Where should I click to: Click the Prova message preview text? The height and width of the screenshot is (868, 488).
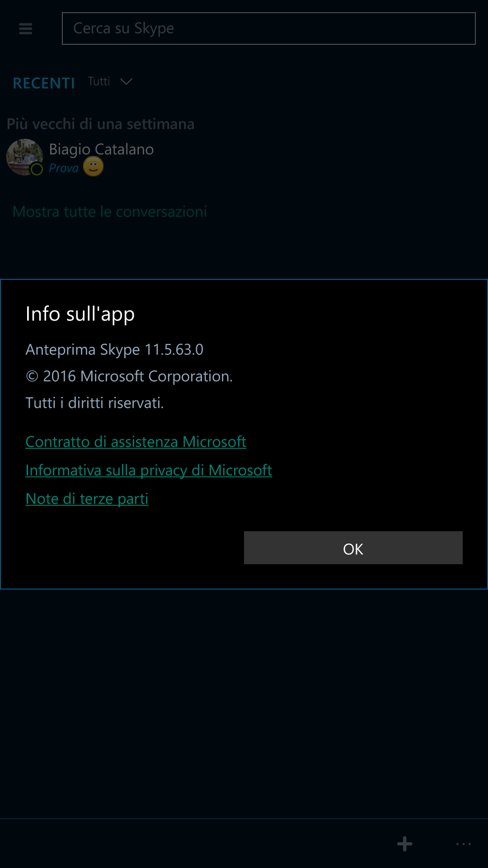coord(64,168)
